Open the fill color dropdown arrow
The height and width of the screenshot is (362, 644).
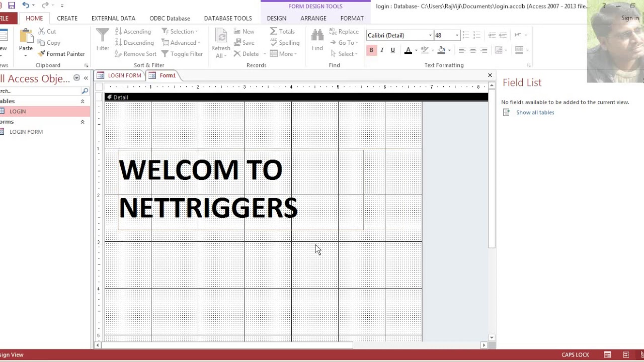[x=449, y=50]
